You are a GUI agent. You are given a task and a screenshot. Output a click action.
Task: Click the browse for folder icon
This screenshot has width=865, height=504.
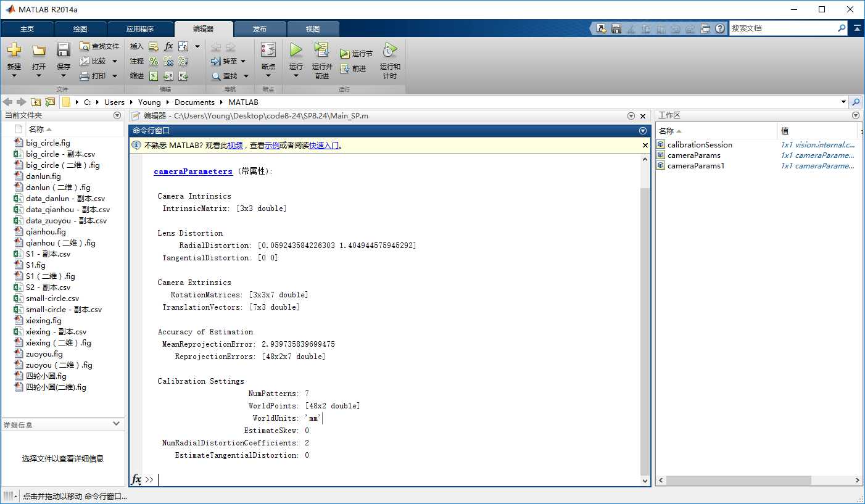[x=50, y=102]
